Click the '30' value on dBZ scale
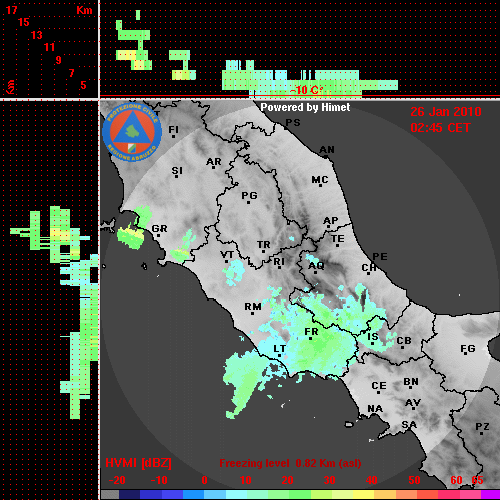The width and height of the screenshot is (500, 500). pos(330,480)
